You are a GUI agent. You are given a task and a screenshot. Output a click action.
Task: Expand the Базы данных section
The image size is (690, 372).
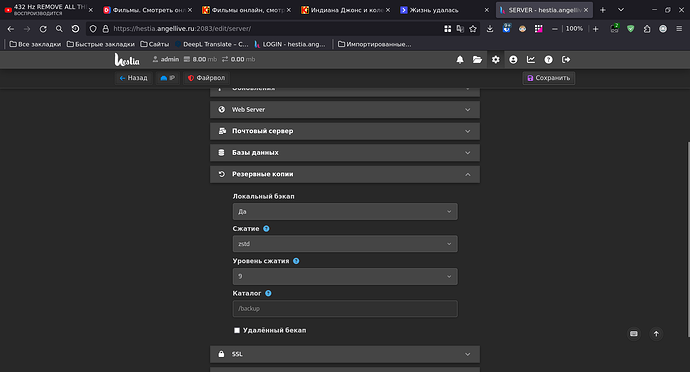[345, 153]
